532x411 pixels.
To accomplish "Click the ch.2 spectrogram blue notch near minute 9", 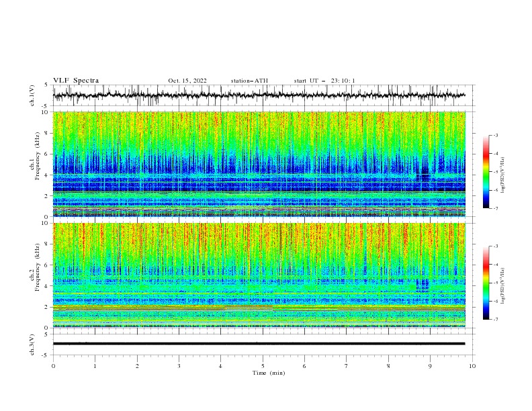I will [x=423, y=284].
